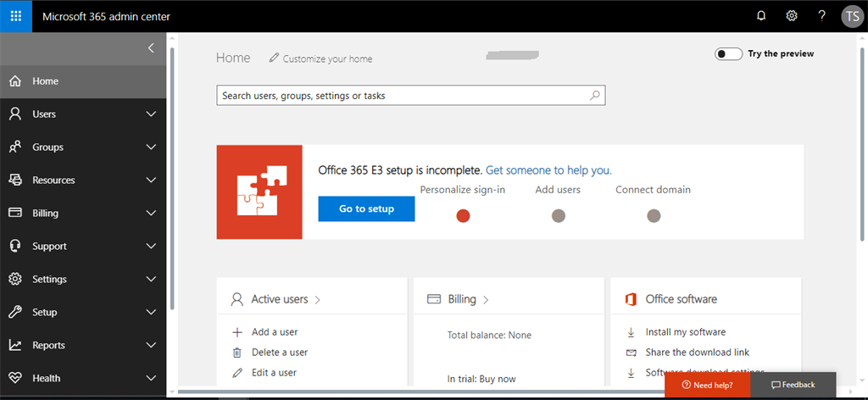
Task: Click the Resources printer icon
Action: point(15,180)
